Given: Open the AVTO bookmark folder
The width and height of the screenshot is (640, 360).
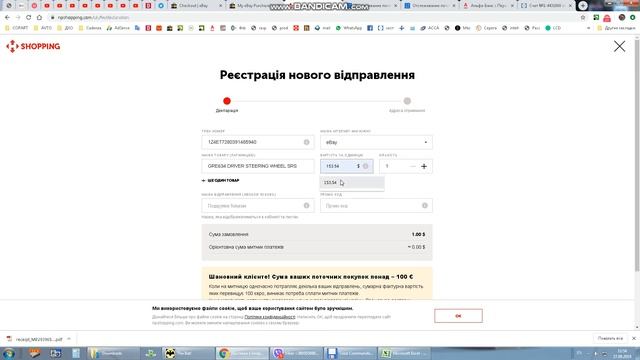Looking at the screenshot, I should pyautogui.click(x=42, y=28).
